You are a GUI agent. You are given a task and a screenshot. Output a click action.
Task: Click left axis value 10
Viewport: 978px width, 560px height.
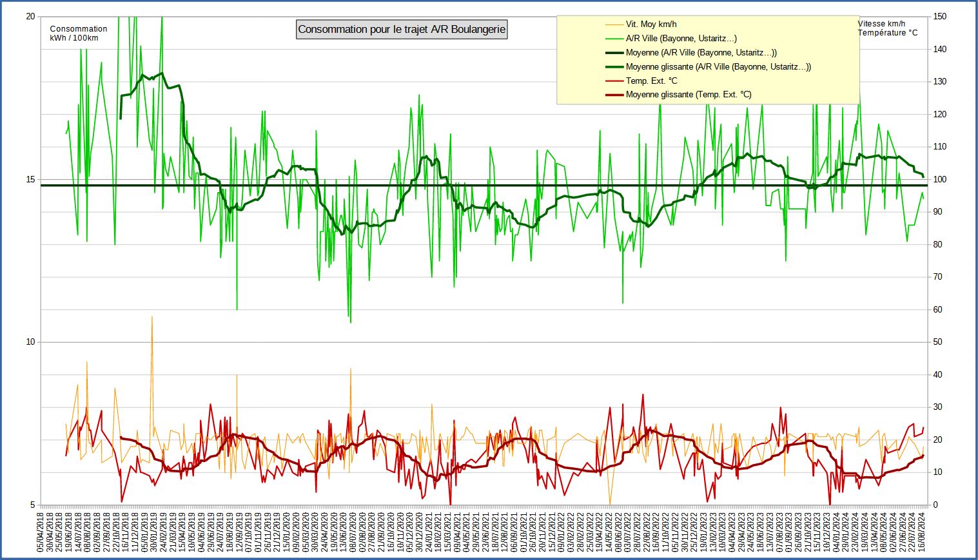pyautogui.click(x=30, y=342)
